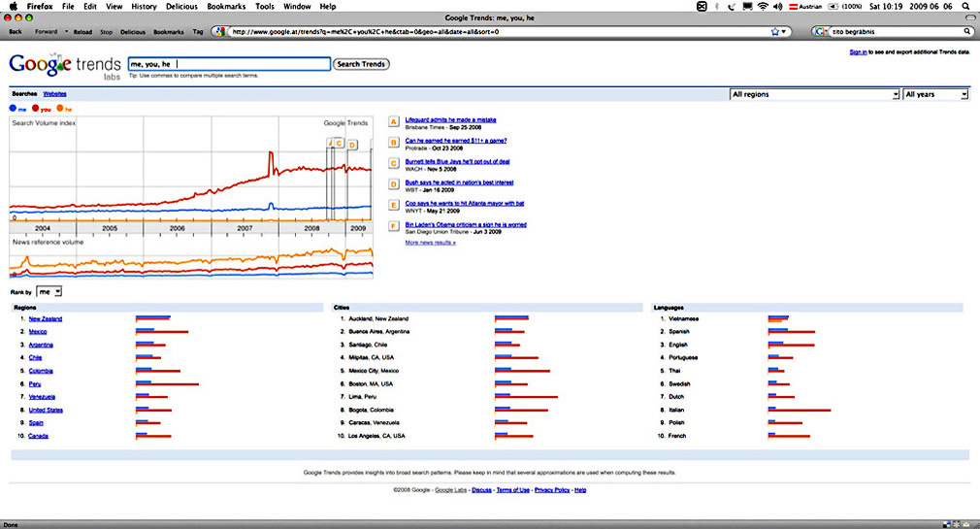980x529 pixels.
Task: Click the Peru region link
Action: coord(34,384)
